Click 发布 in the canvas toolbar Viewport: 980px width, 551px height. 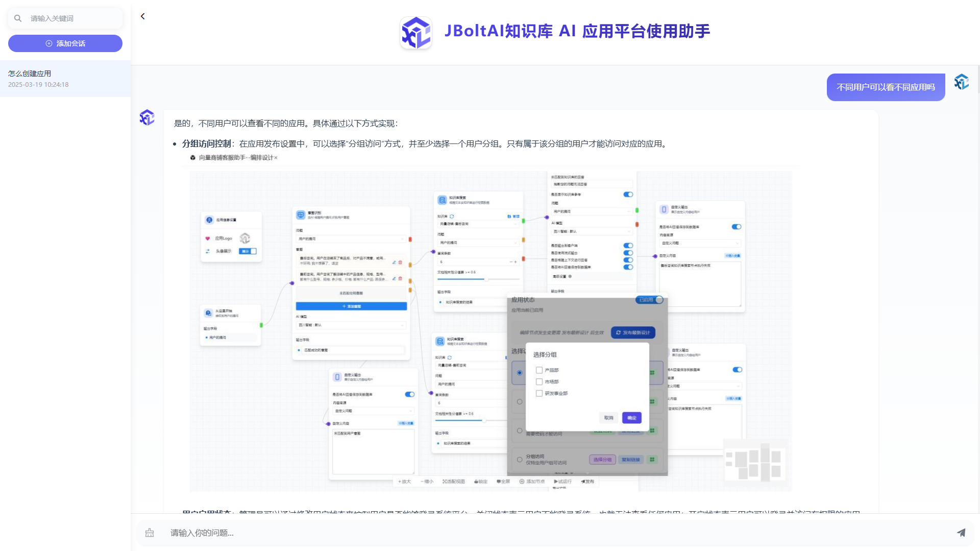(x=587, y=482)
